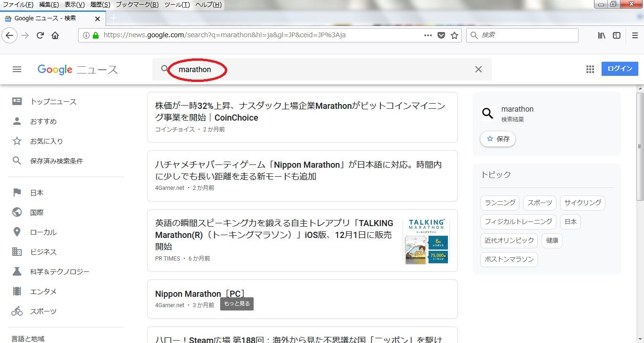Open the Google apps grid icon
Screen dimensions: 644x343
tap(590, 69)
